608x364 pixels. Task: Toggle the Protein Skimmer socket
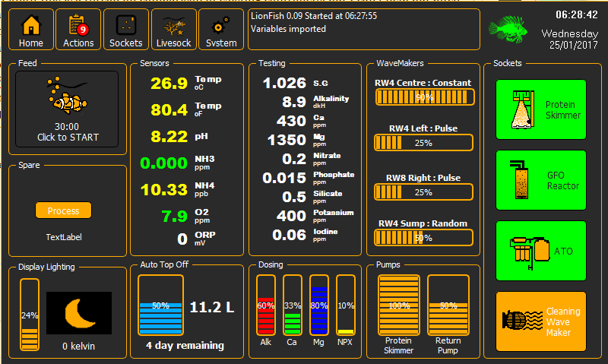[541, 109]
